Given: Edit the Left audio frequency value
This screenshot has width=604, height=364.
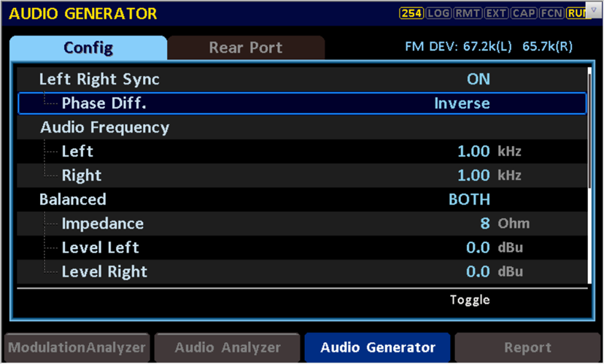Looking at the screenshot, I should (473, 151).
